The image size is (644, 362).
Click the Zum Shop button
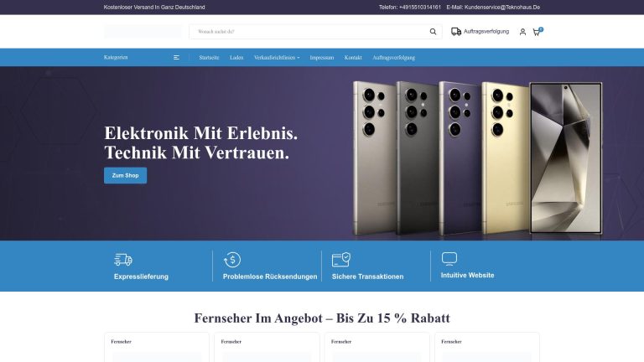125,175
